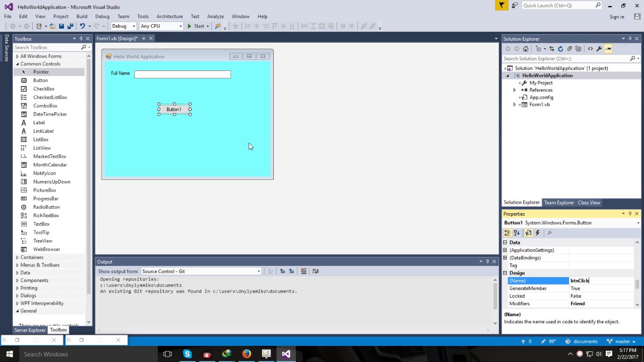Screen dimensions: 644x362
Task: Click the documents repository in status bar
Action: (582, 341)
